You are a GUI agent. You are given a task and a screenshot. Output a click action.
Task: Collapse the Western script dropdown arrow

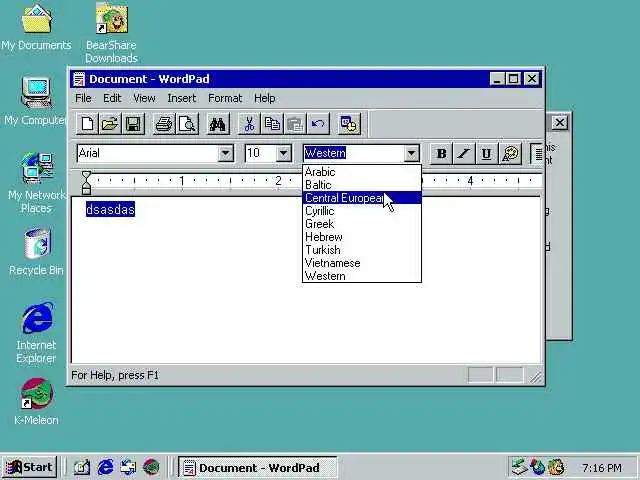point(411,154)
